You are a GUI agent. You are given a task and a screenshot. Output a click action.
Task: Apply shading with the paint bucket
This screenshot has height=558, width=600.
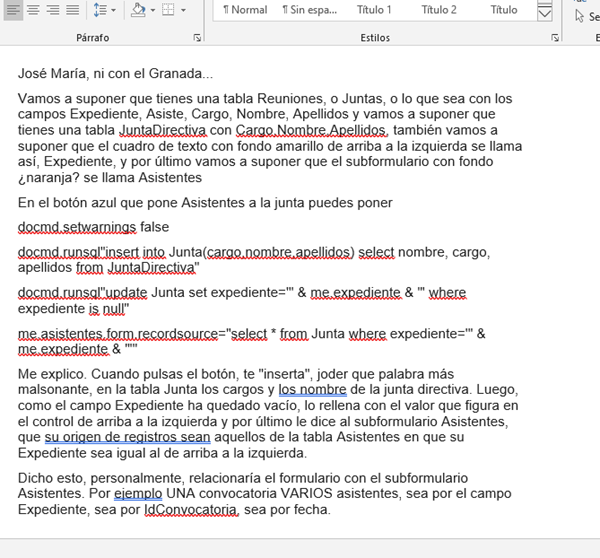click(138, 10)
